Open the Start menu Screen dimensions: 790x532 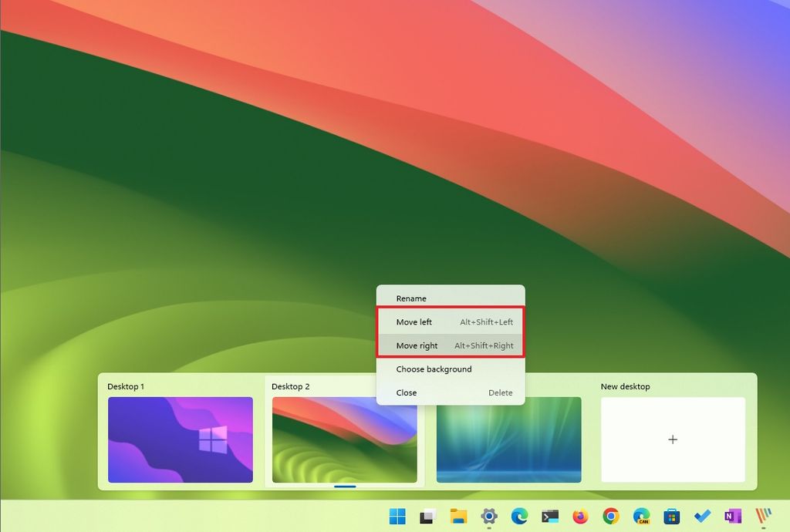pos(397,516)
